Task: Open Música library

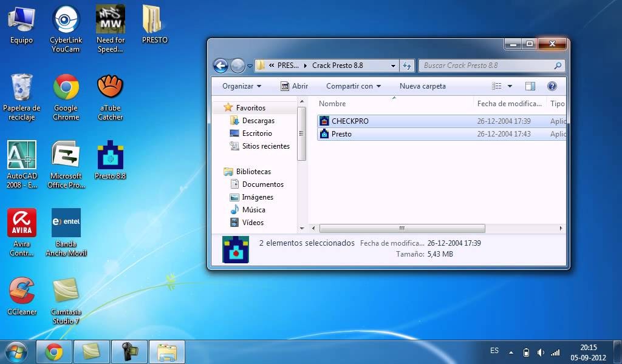Action: coord(253,209)
